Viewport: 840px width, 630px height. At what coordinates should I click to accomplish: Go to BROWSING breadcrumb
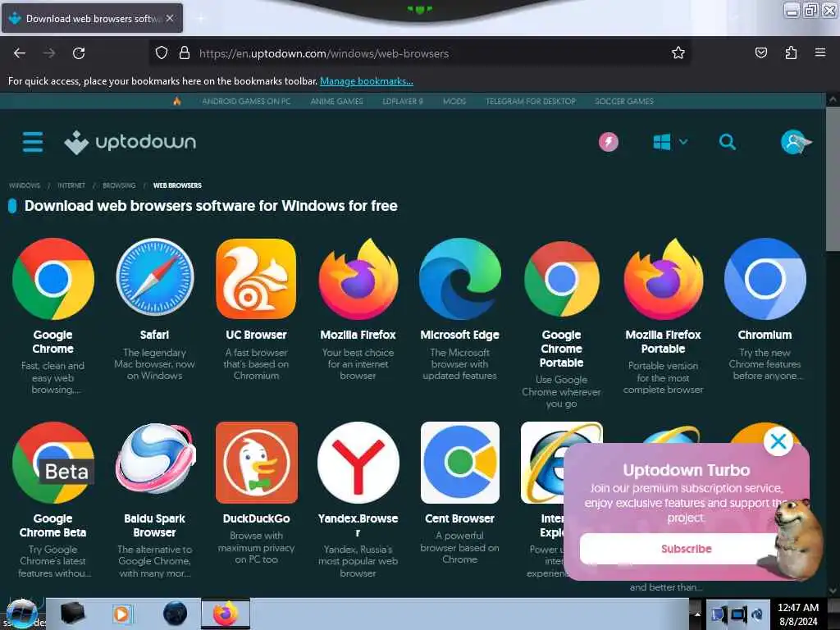(x=120, y=185)
